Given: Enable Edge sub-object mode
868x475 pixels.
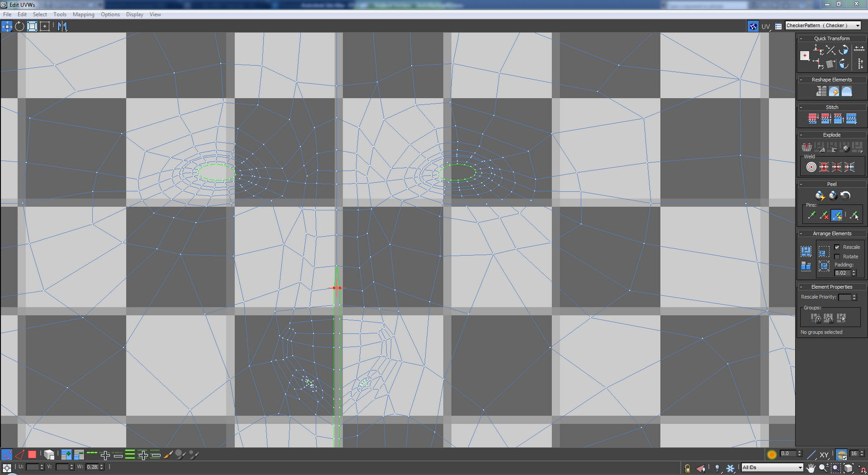Looking at the screenshot, I should coord(20,454).
